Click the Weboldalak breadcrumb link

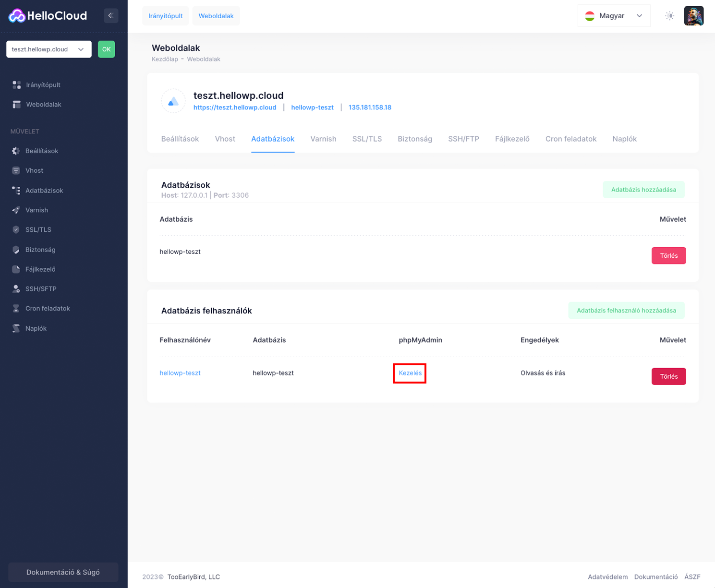point(204,59)
